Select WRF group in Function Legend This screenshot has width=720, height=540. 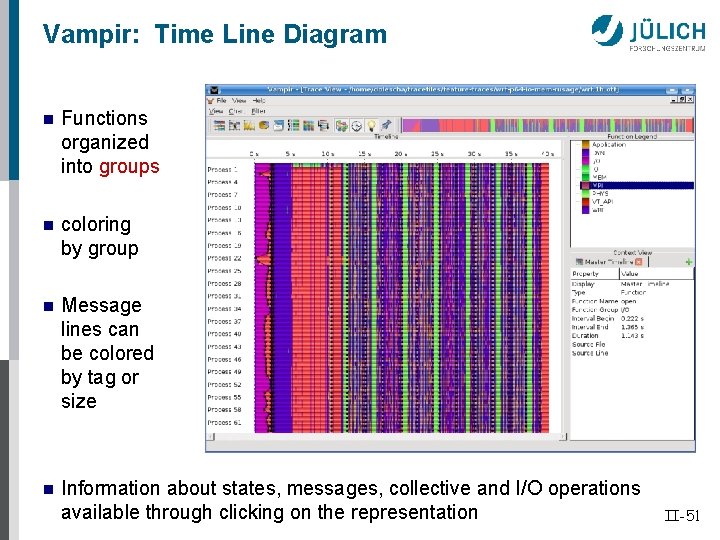click(597, 210)
